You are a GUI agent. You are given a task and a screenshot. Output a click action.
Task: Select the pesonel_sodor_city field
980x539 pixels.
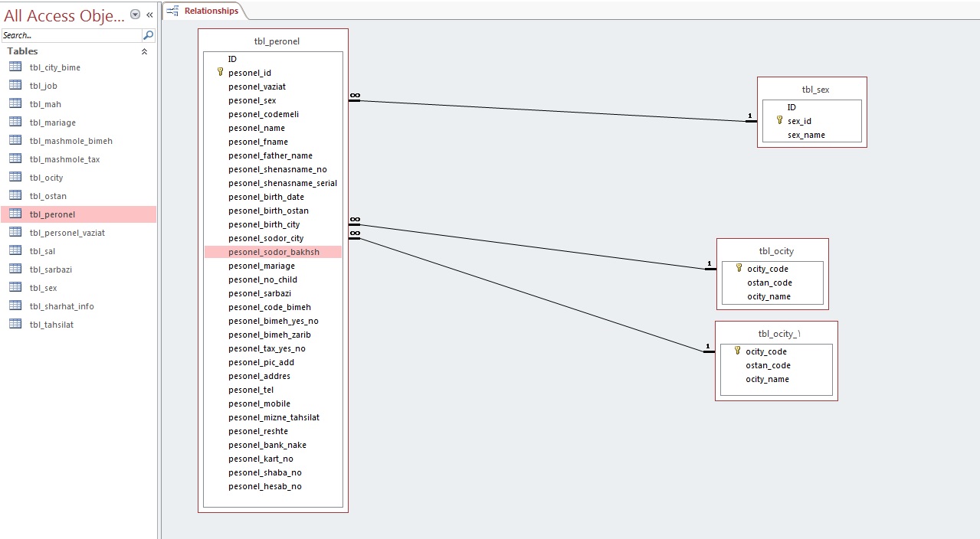pos(273,238)
